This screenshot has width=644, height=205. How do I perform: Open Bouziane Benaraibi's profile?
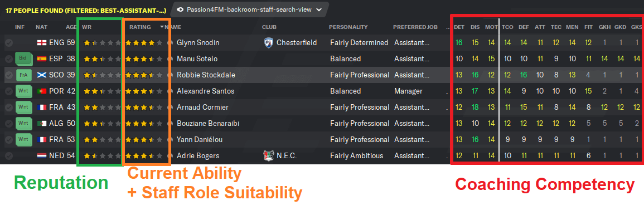click(x=208, y=124)
